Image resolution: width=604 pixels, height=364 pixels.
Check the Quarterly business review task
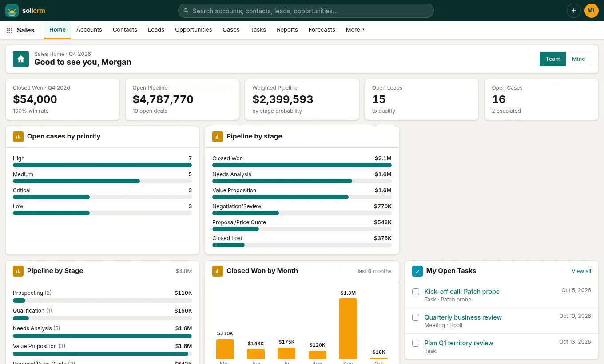416,317
